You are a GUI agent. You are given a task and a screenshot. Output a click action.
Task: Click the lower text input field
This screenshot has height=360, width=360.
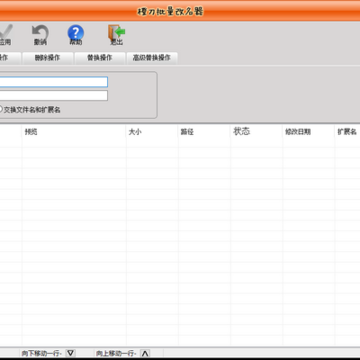pos(54,96)
